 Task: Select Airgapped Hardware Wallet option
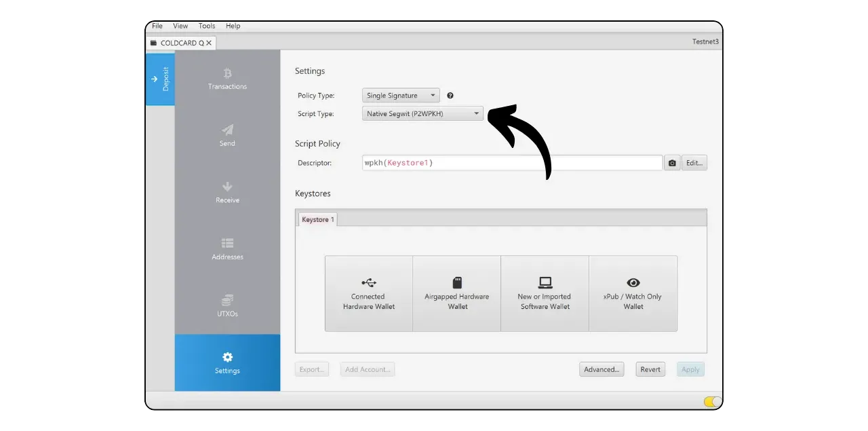tap(457, 293)
